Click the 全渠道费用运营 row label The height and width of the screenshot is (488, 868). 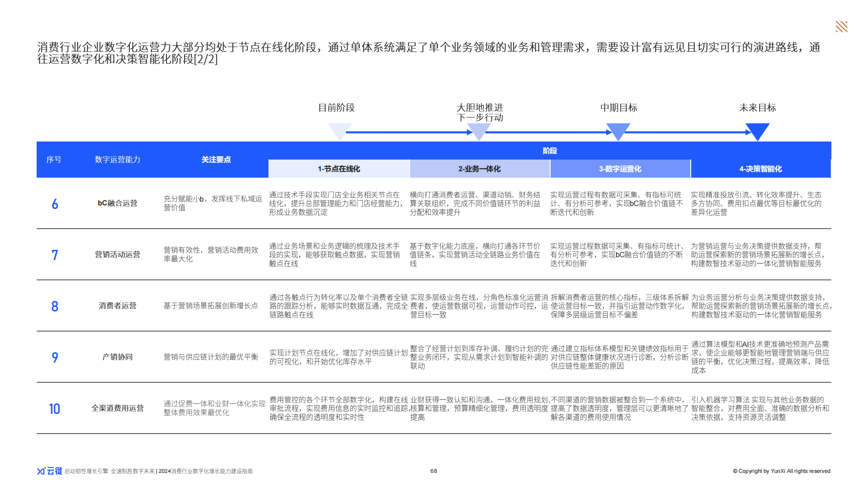coord(117,408)
